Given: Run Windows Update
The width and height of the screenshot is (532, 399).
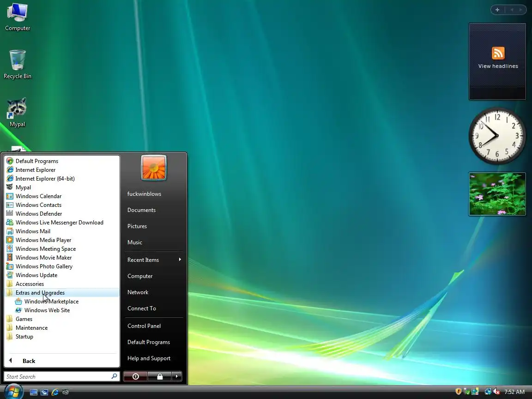Looking at the screenshot, I should (x=62, y=275).
